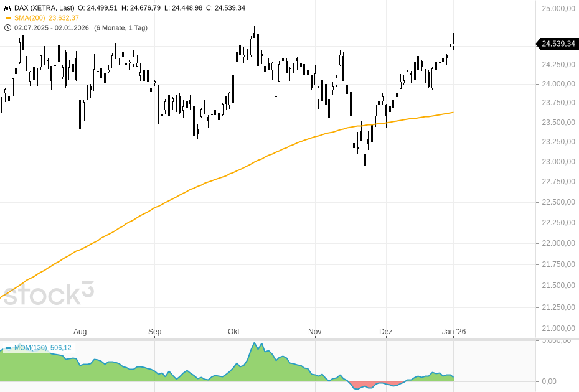Open the SMA(200) indicator label settings
Screen dimensions: 579x392
coord(31,18)
